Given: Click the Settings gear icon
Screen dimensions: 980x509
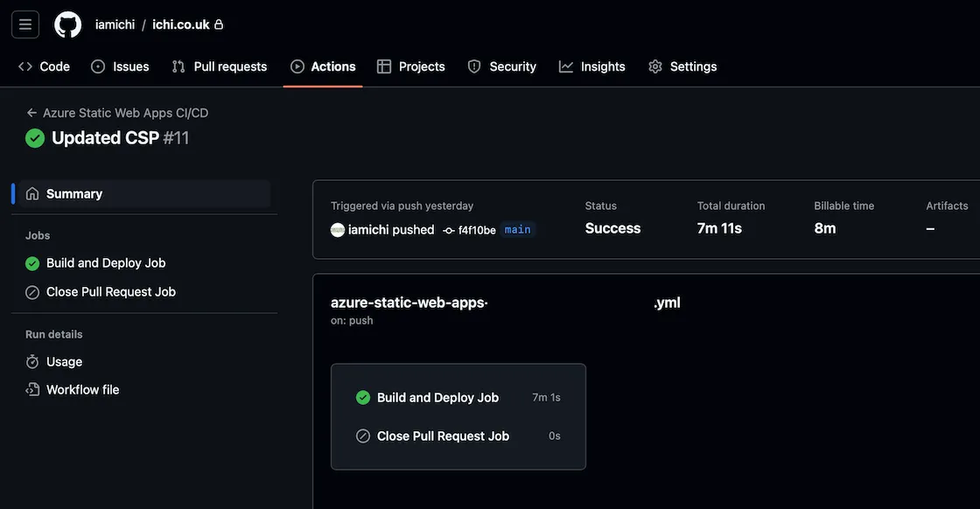Looking at the screenshot, I should tap(655, 66).
